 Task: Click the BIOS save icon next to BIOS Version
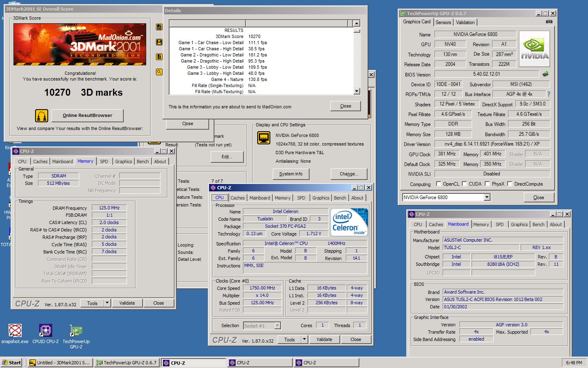[x=545, y=74]
